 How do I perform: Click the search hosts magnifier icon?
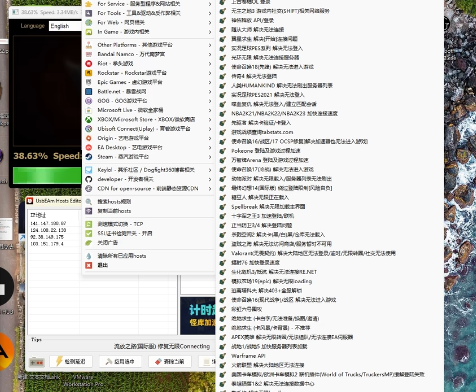click(x=89, y=202)
